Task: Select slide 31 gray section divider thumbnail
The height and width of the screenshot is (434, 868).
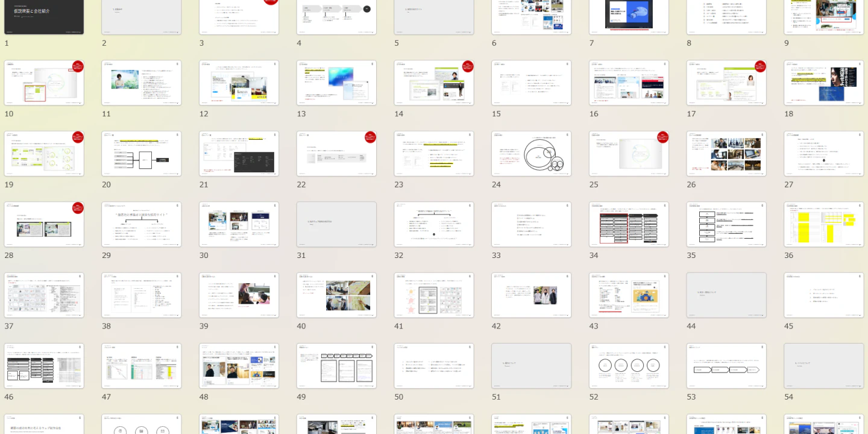Action: coord(336,225)
